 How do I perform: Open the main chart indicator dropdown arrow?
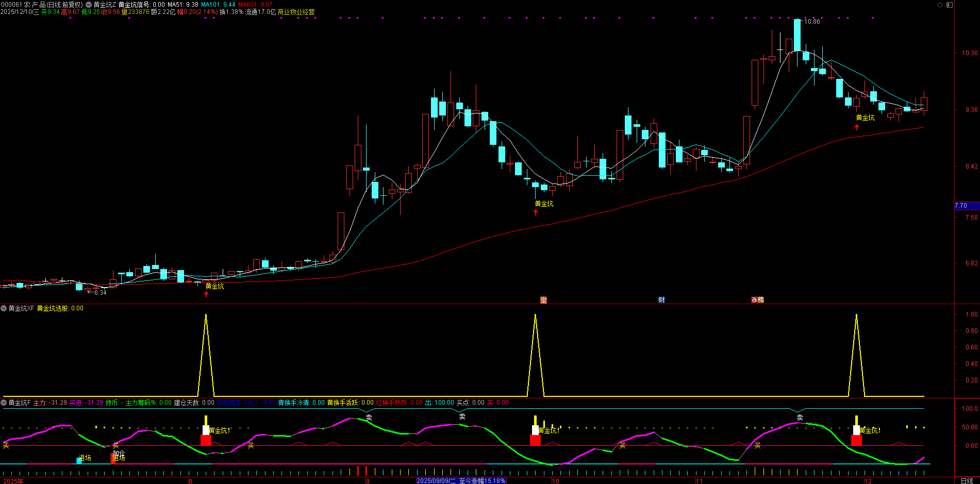click(89, 5)
